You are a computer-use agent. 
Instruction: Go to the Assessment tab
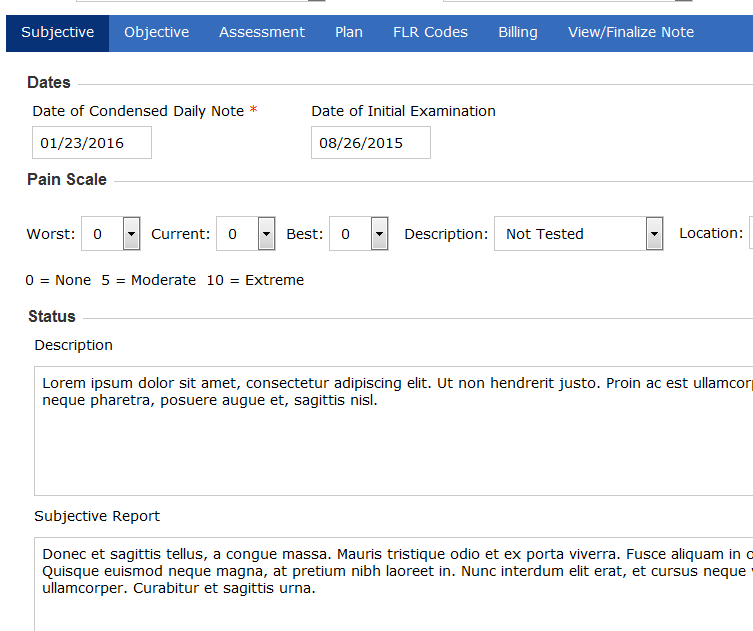click(262, 32)
